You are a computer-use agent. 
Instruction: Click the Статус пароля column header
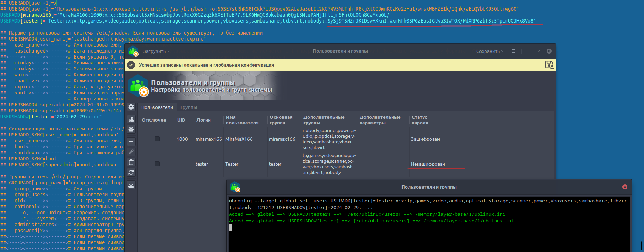(419, 120)
